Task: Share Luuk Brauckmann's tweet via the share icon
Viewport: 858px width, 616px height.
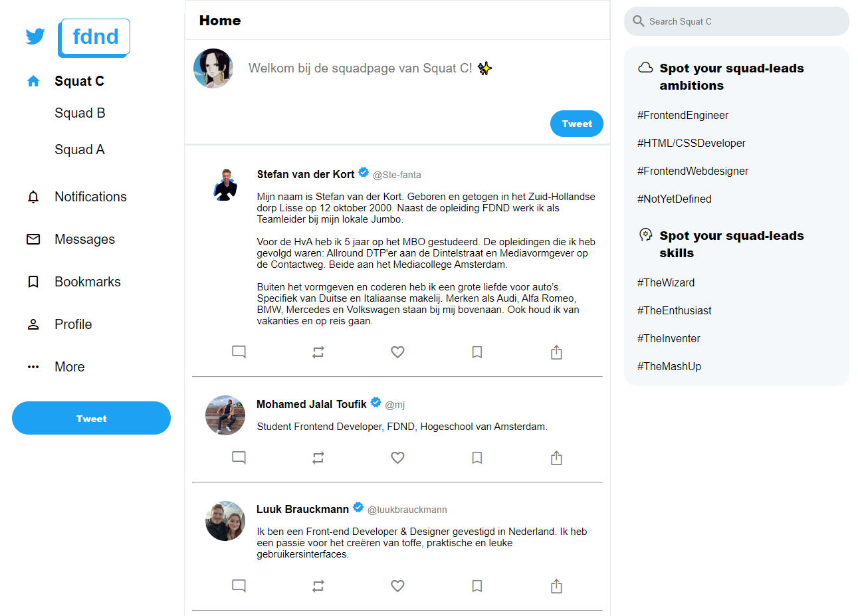Action: [x=556, y=585]
